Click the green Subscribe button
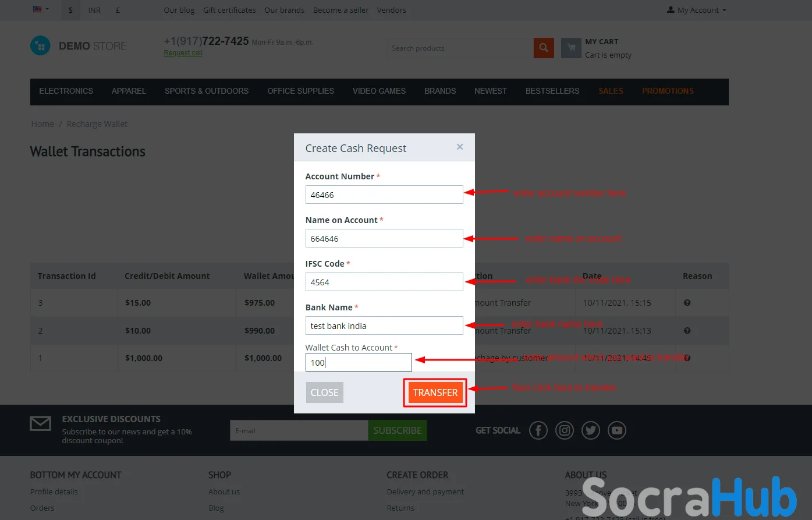The image size is (812, 520). click(398, 431)
